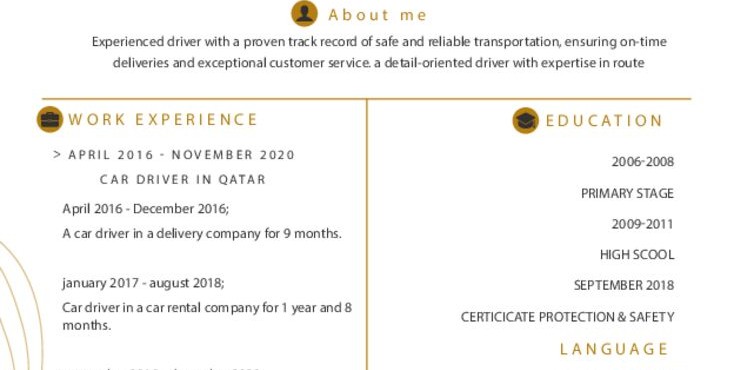This screenshot has width=734, height=370.
Task: Click the arrow marker before April 2016
Action: pos(57,155)
